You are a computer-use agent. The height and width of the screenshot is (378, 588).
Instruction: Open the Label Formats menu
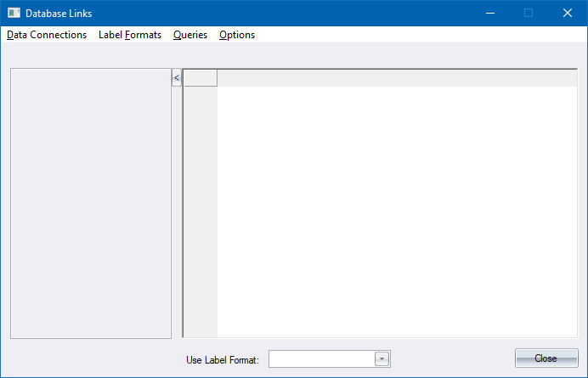[x=130, y=35]
